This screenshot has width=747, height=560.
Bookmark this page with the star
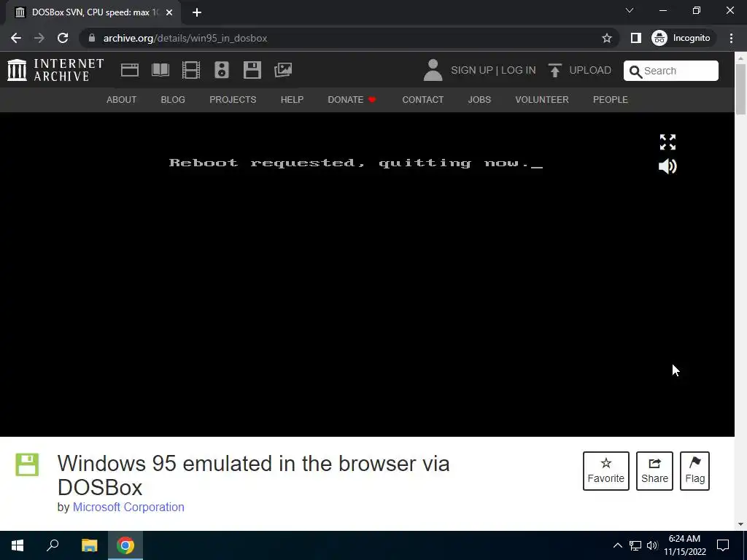[606, 38]
